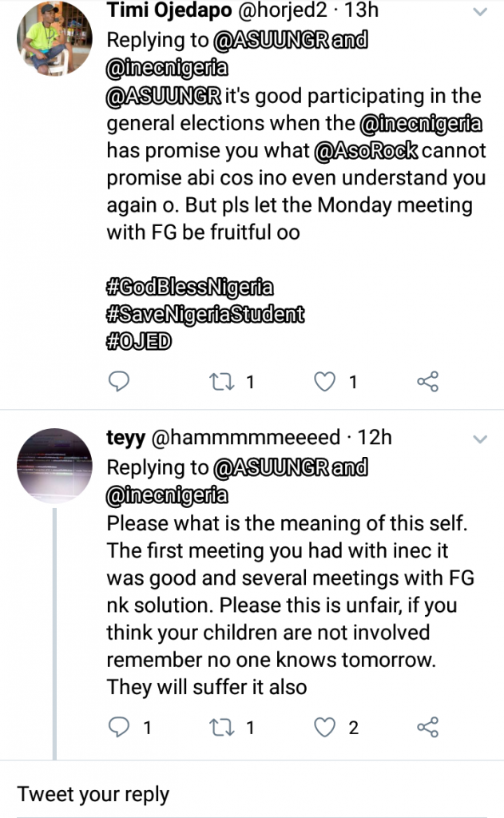Reply to teyy's tweet
The width and height of the screenshot is (504, 818).
click(x=118, y=726)
